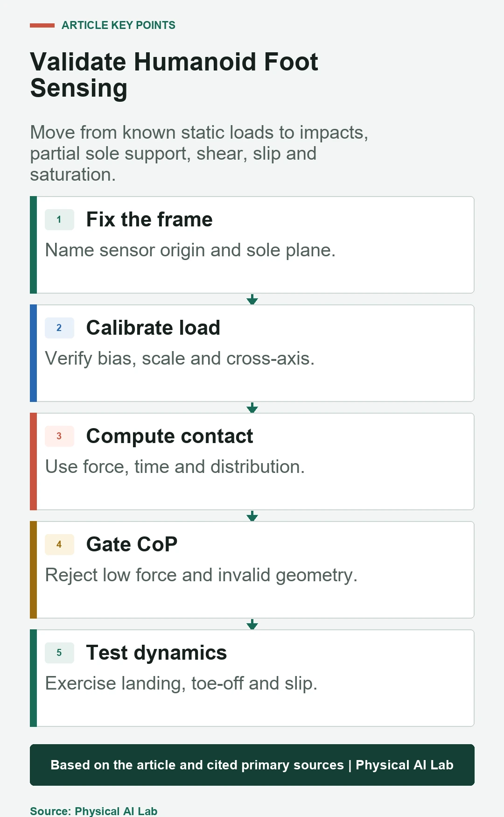Click the Validate Humanoid Foot Sensing title
504x817 pixels.
tap(174, 75)
